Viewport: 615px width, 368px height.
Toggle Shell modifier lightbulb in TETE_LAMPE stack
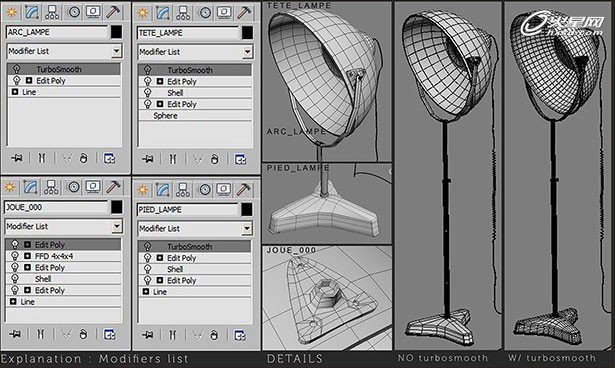pos(147,93)
